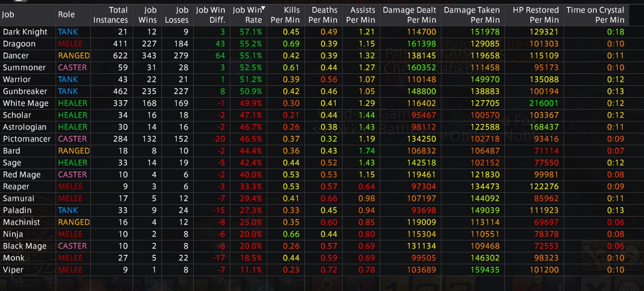Viewport: 644px width, 291px height.
Task: Select the Paladin job name
Action: [x=17, y=210]
